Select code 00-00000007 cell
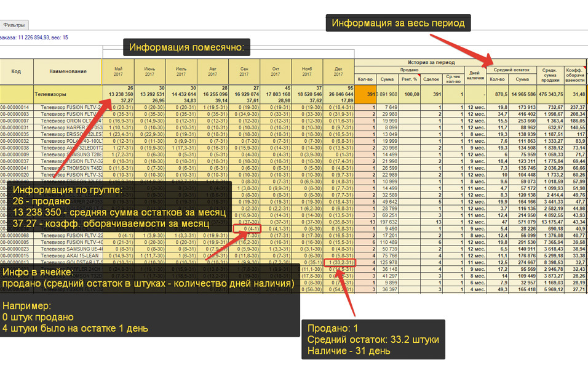The height and width of the screenshot is (373, 588). (x=16, y=121)
